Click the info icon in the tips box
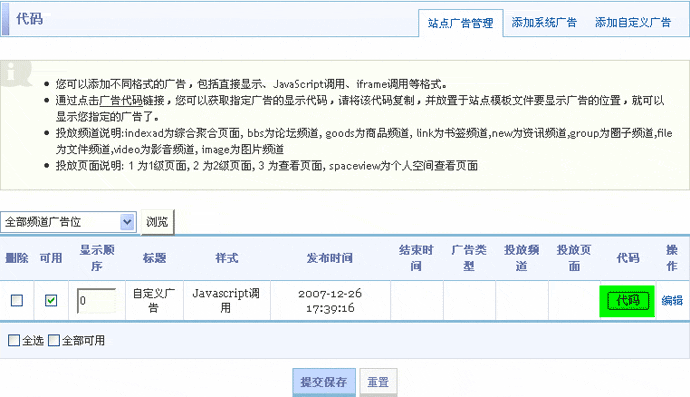 point(16,73)
